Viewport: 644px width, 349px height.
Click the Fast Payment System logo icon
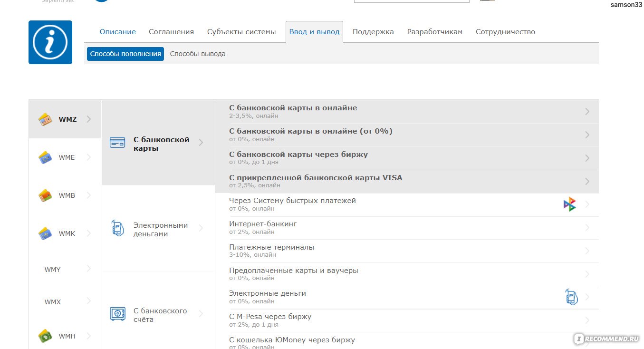coord(570,204)
